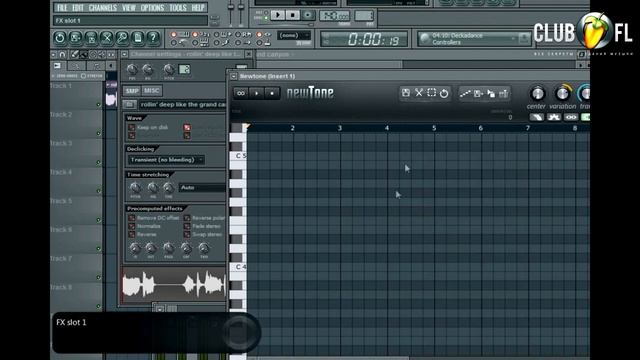
Task: Click Newtone's send to piano roll icon
Action: point(478,93)
